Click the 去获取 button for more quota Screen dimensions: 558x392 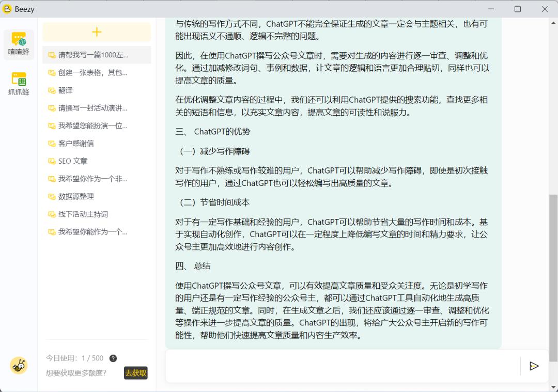[135, 372]
